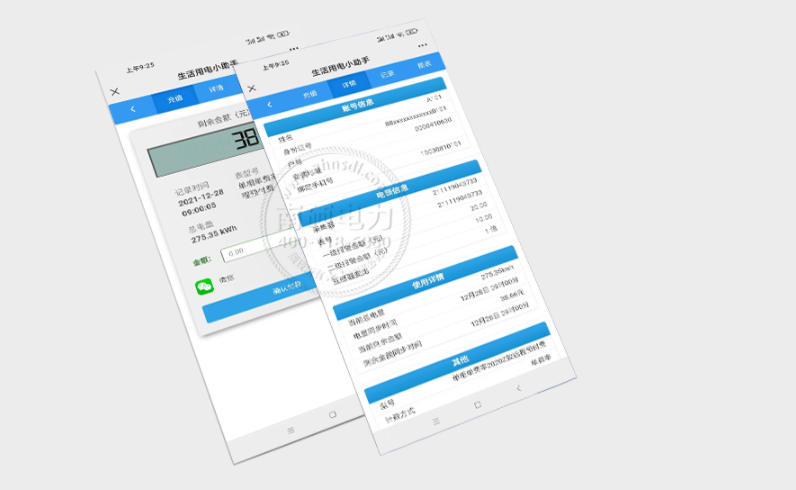The image size is (796, 490).
Task: Switch to 充值 tab on left phone
Action: pos(175,98)
